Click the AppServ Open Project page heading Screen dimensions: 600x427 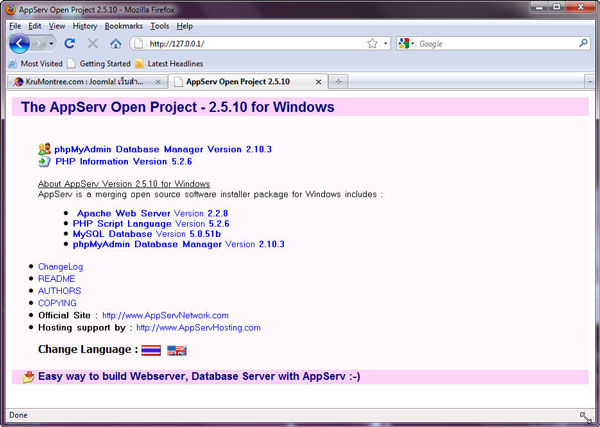pyautogui.click(x=178, y=107)
